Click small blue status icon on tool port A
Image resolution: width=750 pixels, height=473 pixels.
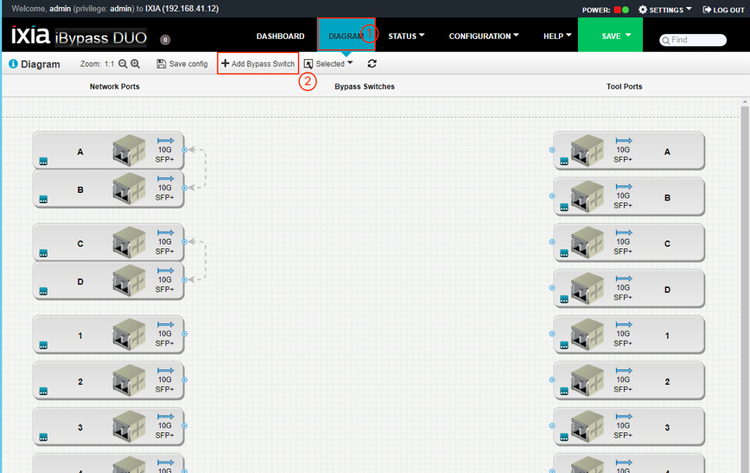pyautogui.click(x=564, y=161)
